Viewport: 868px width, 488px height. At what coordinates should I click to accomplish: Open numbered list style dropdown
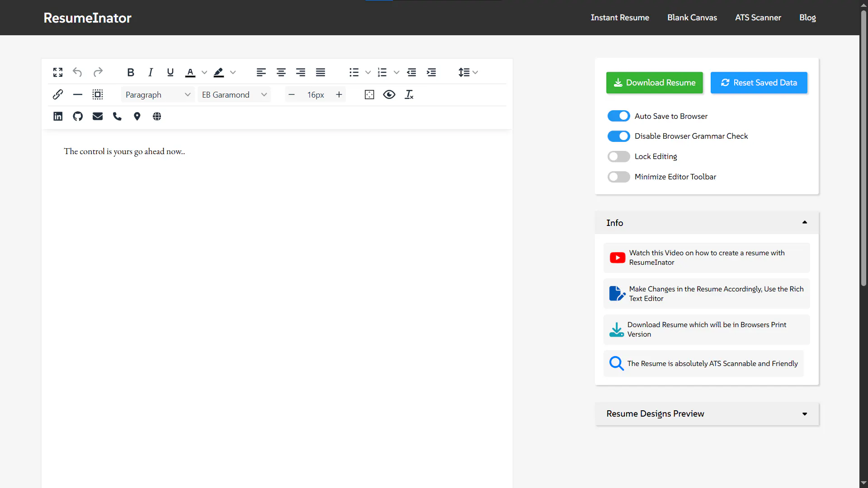(396, 72)
